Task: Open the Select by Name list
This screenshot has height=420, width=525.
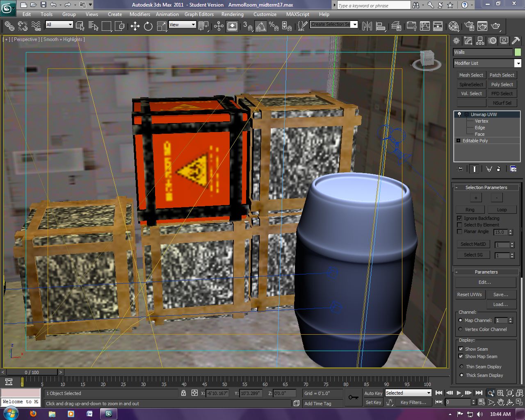Action: [94, 26]
